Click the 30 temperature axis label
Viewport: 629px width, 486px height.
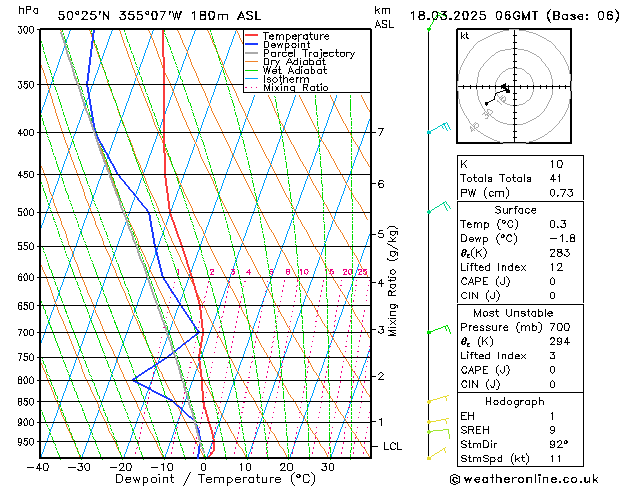click(328, 467)
